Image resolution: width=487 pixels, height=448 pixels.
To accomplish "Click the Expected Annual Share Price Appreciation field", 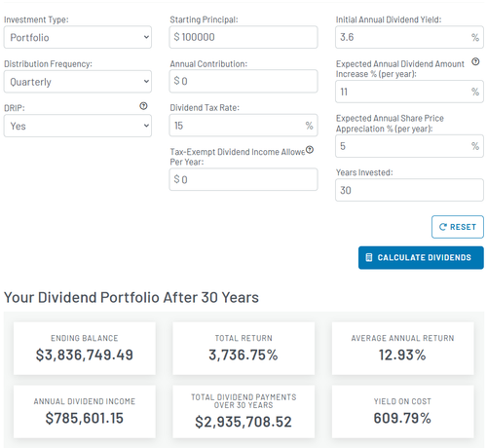I will pos(409,146).
